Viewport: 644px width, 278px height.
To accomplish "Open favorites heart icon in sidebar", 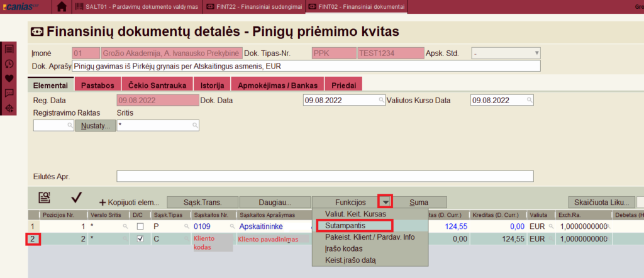I will (9, 79).
